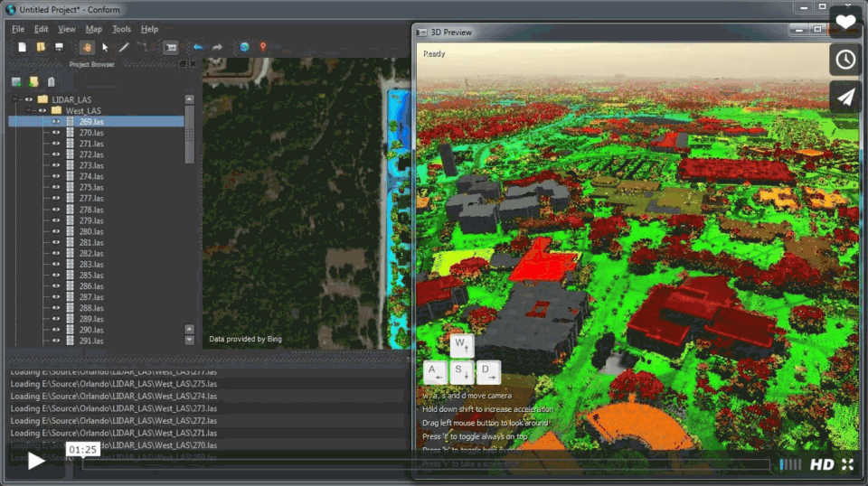Click the video fullscreen icon
Viewport: 868px width, 486px height.
pos(847,464)
